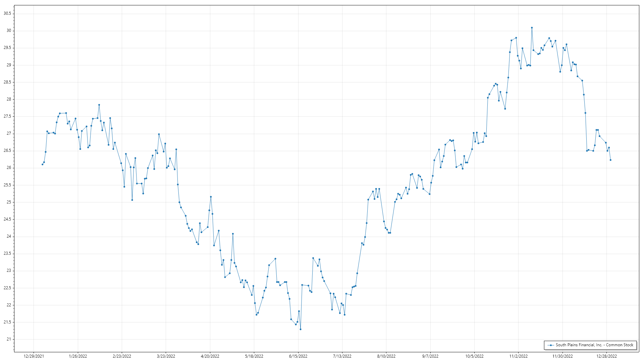Click the lowest data point near 21.3
The image size is (644, 362).
click(301, 329)
